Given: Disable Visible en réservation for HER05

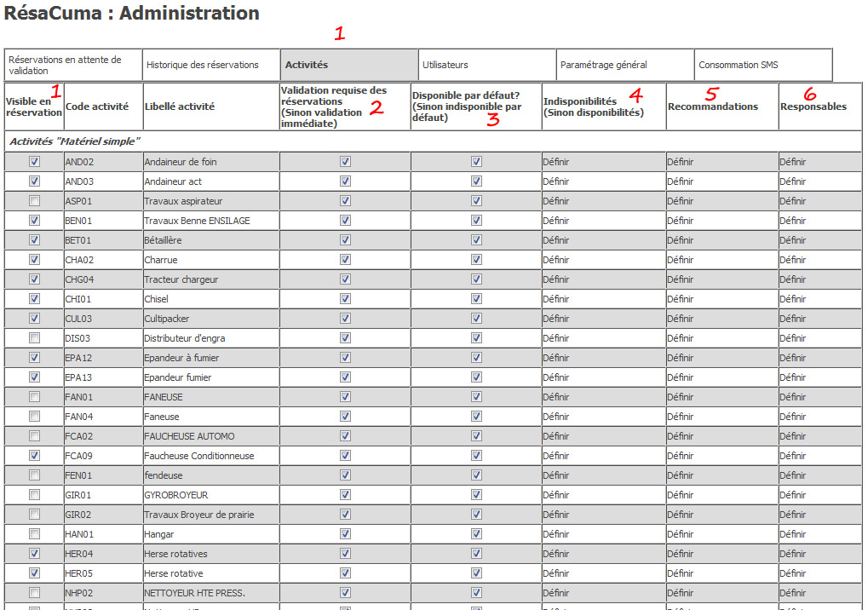Looking at the screenshot, I should tap(34, 573).
